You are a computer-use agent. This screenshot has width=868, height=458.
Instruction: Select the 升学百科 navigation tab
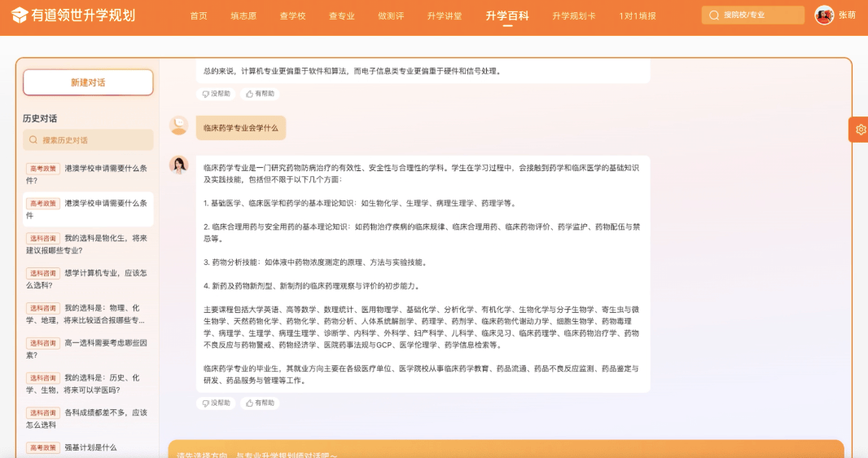[507, 16]
